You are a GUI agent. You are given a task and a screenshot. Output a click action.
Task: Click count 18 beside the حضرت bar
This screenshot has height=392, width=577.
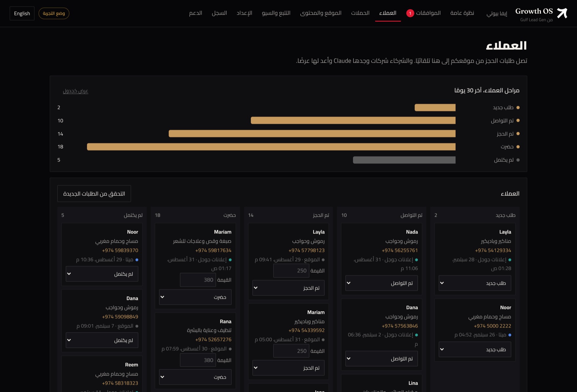(x=60, y=147)
